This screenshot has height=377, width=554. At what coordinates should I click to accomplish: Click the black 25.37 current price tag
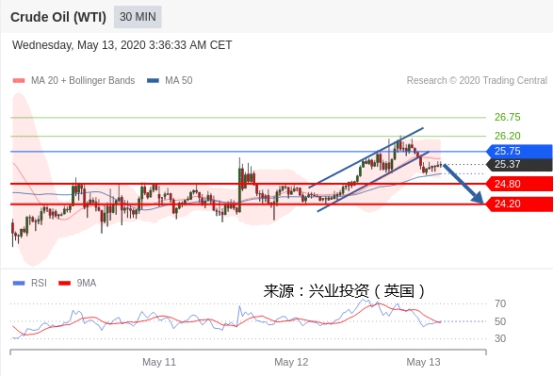tap(519, 164)
